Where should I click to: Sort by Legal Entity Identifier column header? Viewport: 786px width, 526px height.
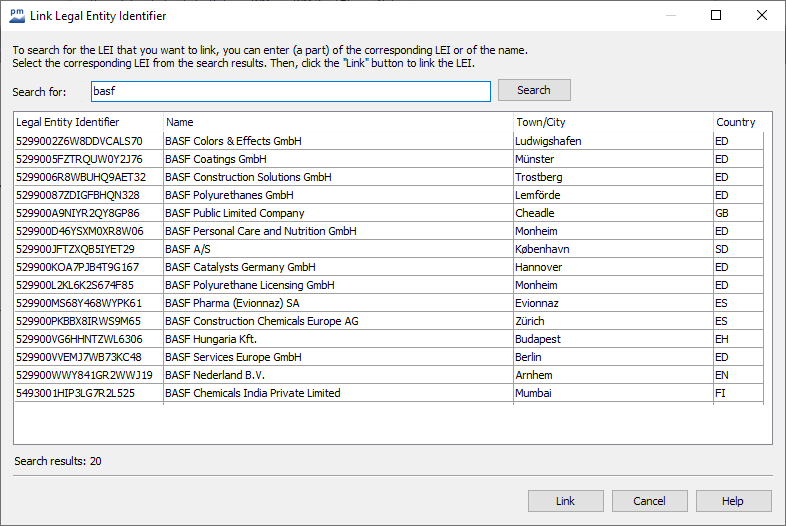click(88, 122)
